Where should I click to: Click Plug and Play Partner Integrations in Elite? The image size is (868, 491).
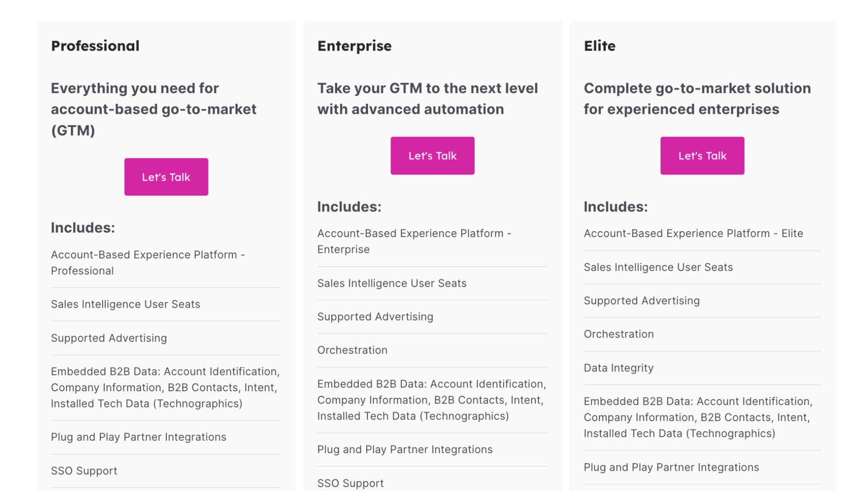coord(671,468)
